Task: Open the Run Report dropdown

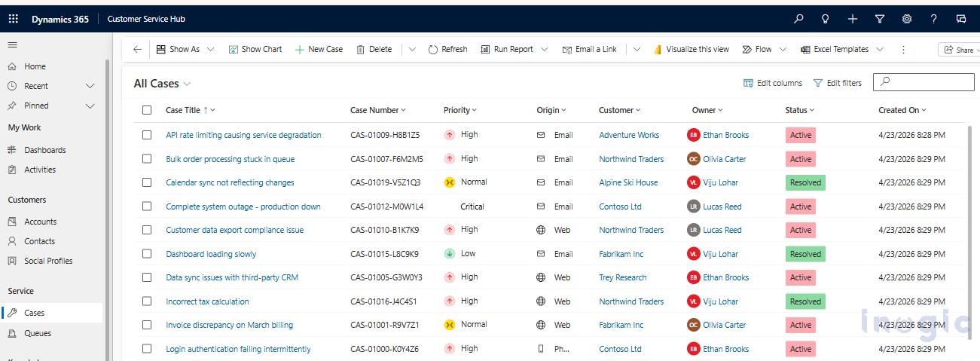Action: [546, 50]
